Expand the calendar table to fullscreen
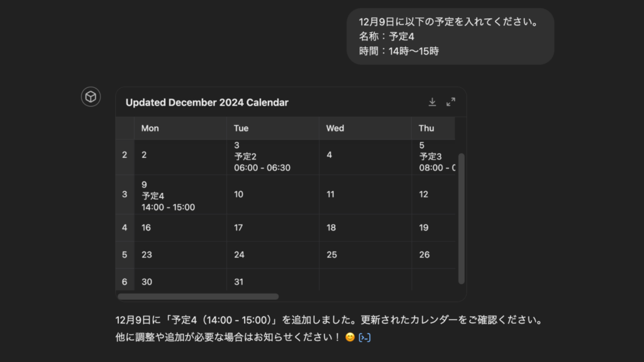The image size is (644, 362). click(x=451, y=102)
